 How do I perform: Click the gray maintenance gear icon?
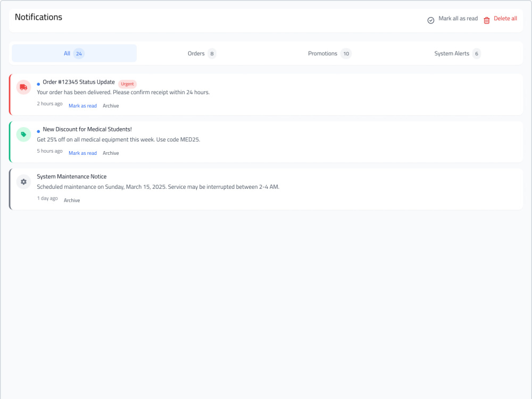(x=23, y=182)
